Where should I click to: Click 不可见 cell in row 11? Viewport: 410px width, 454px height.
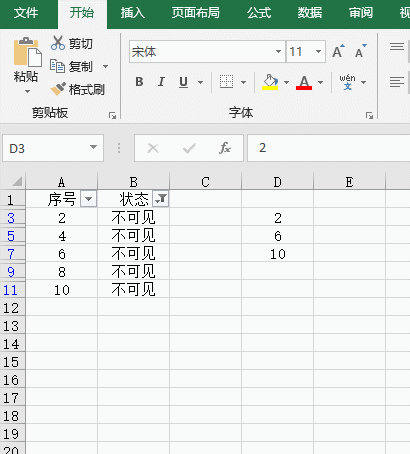point(134,290)
